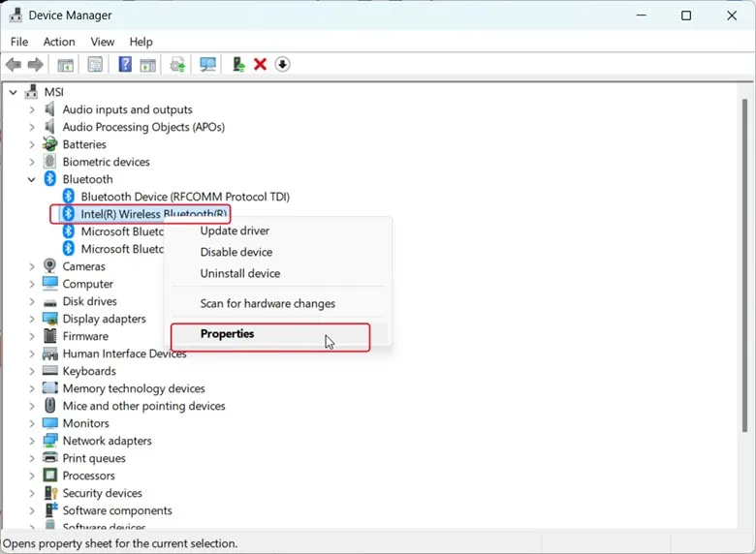Open the Help menu
The image size is (756, 554).
pos(141,42)
